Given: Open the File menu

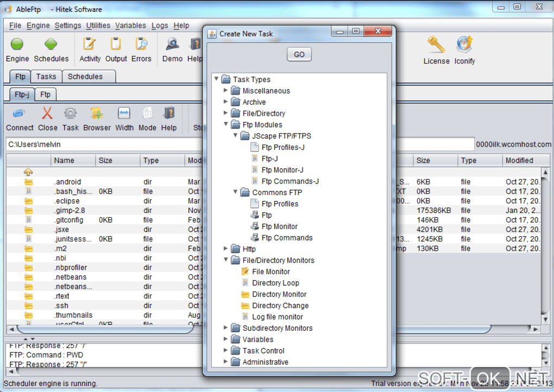Looking at the screenshot, I should click(15, 26).
